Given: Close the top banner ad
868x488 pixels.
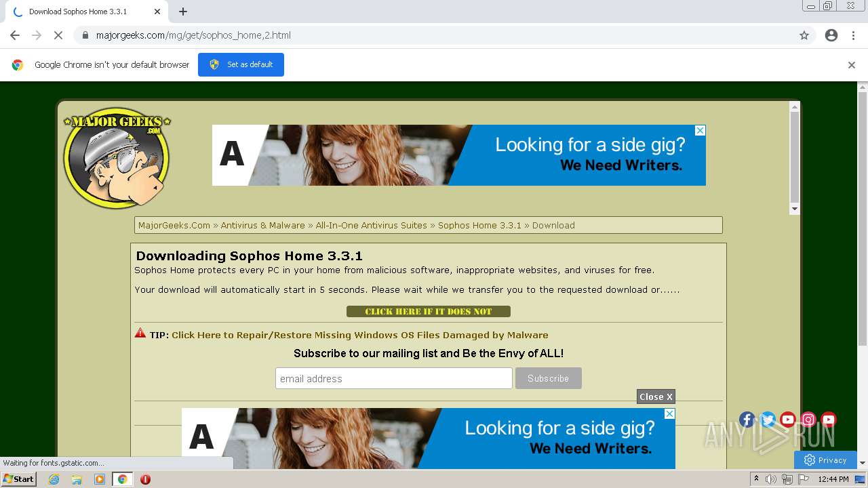Looking at the screenshot, I should [x=701, y=130].
